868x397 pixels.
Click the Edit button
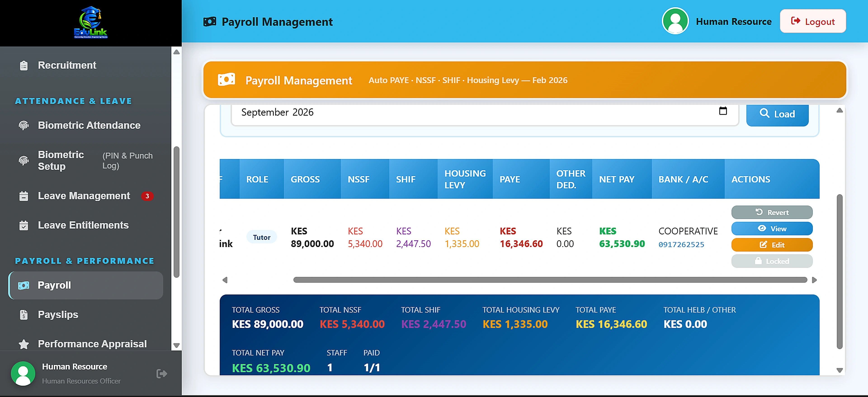tap(772, 245)
